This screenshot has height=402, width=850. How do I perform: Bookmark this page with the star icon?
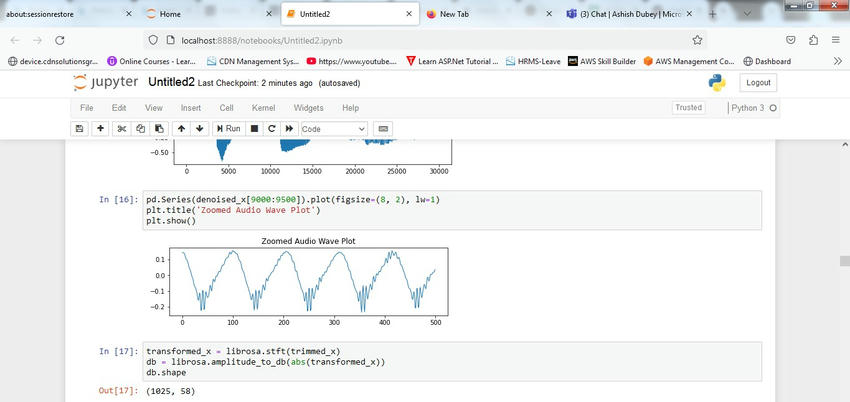point(697,40)
